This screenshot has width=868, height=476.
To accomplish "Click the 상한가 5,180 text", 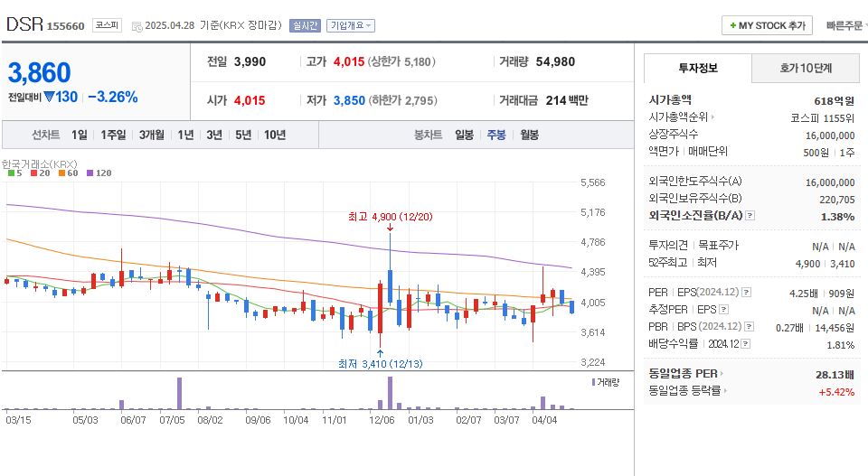I will pos(401,62).
